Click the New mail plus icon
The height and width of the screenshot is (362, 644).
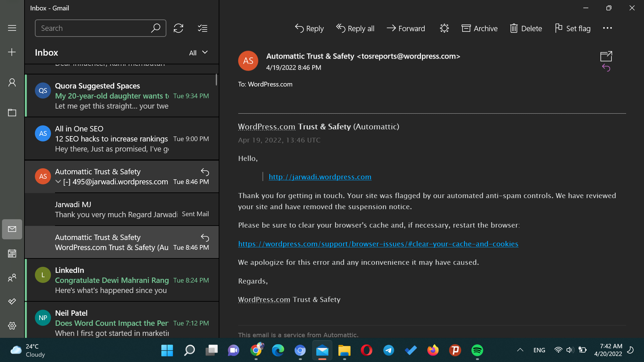(12, 52)
